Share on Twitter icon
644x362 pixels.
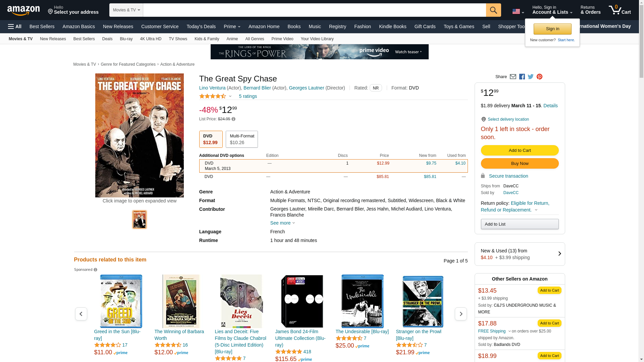click(x=531, y=77)
